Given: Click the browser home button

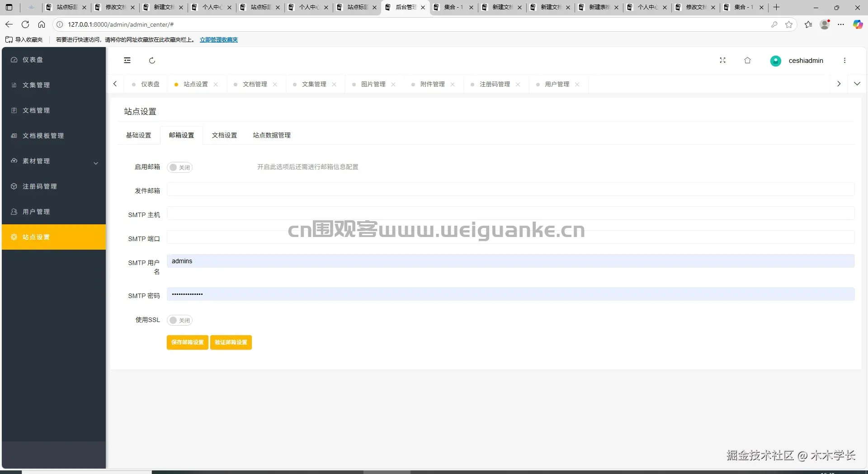Looking at the screenshot, I should [42, 24].
